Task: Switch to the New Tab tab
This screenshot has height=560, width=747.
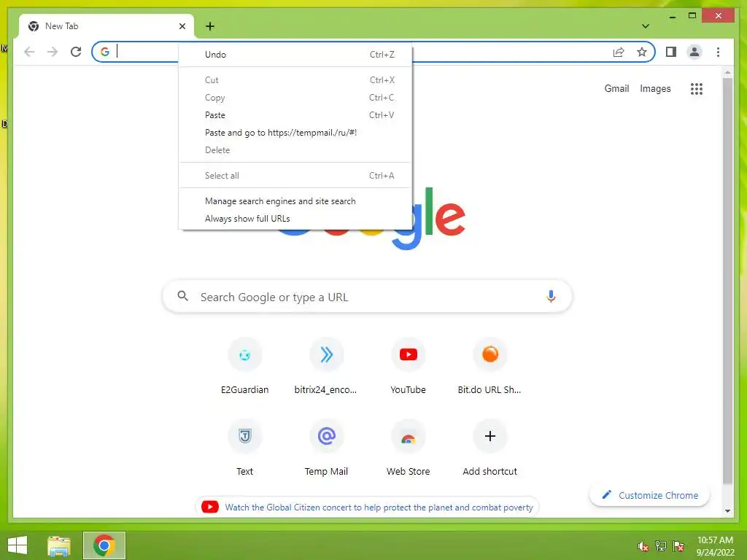Action: coord(107,26)
